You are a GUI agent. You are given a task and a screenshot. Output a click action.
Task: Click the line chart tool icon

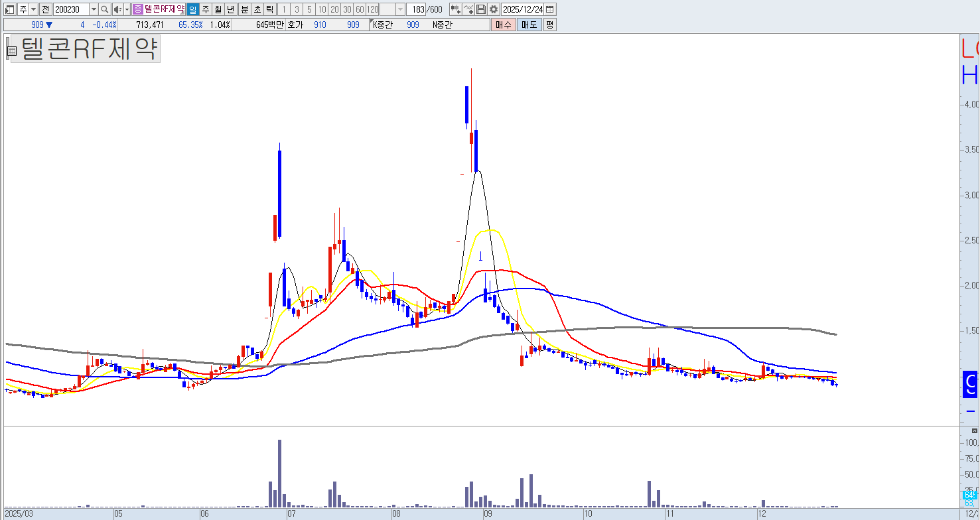[468, 9]
